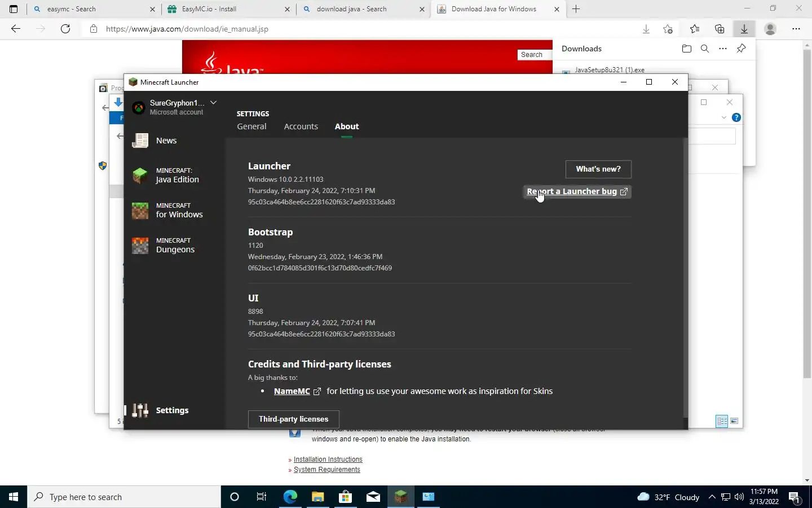
Task: Open Installation Instructions link
Action: point(328,459)
